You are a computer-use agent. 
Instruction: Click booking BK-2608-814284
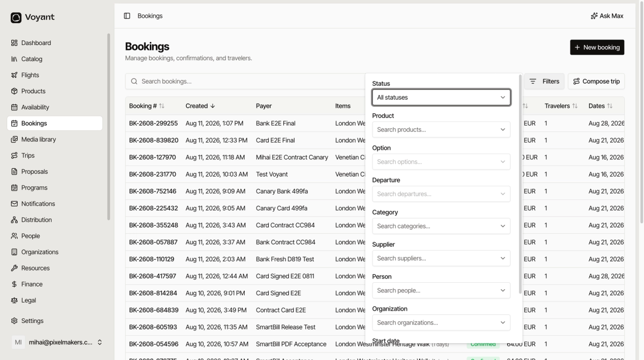click(x=153, y=293)
